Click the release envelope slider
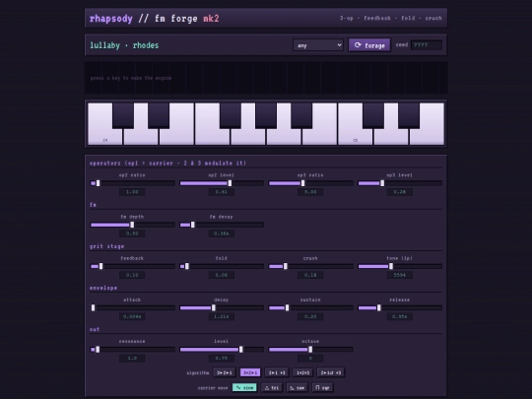 pos(400,307)
